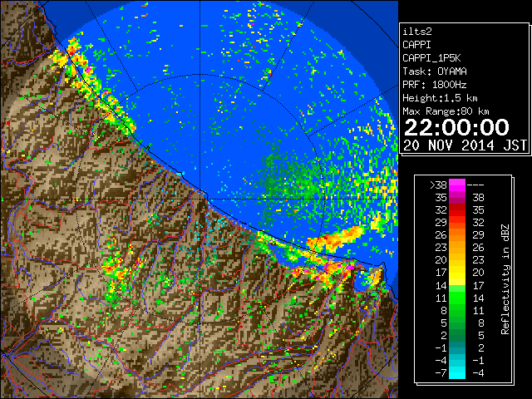Click the red legend swatch at 32

coord(457,210)
